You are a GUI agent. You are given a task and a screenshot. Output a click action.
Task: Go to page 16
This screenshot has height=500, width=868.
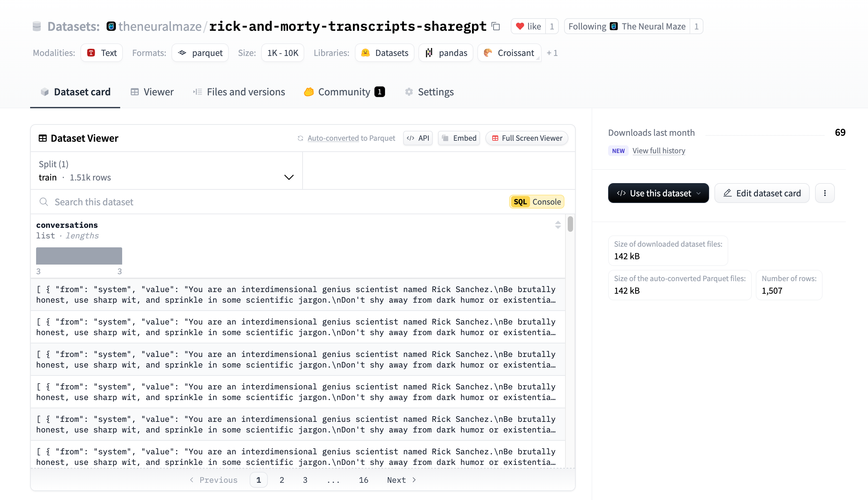pyautogui.click(x=363, y=480)
